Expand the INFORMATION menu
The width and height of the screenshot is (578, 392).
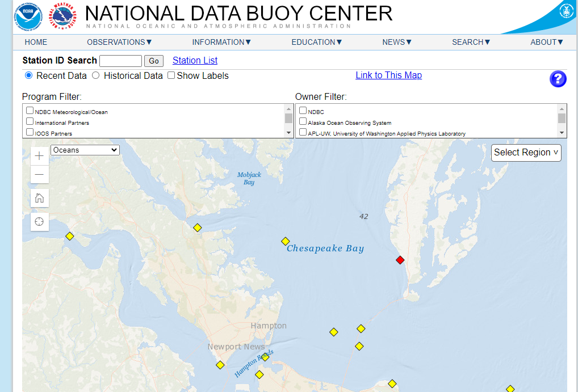coord(221,42)
